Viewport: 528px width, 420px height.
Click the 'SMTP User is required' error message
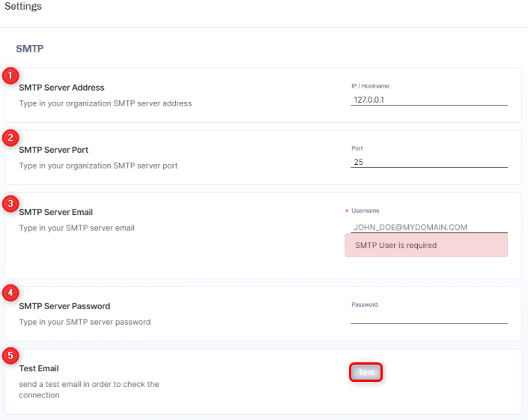pyautogui.click(x=426, y=246)
